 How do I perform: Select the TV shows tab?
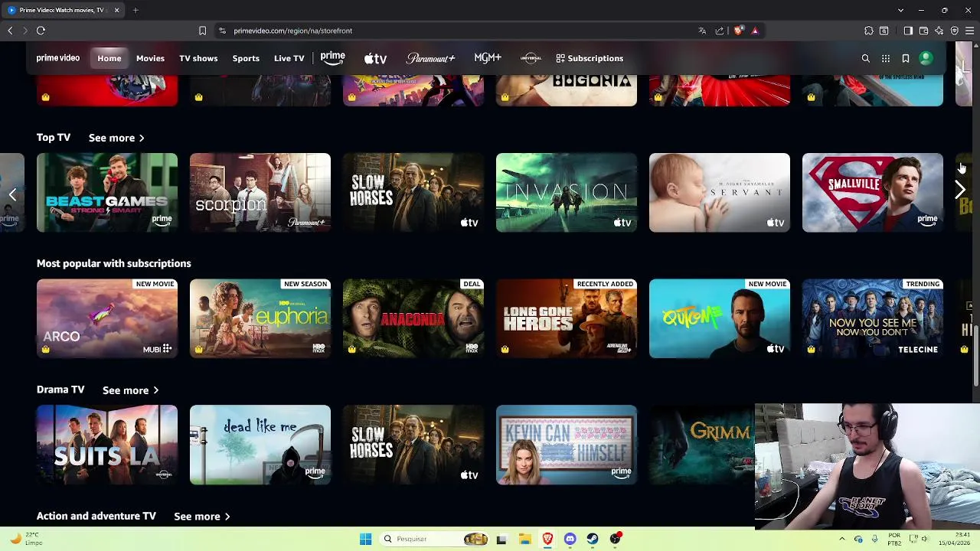tap(198, 58)
